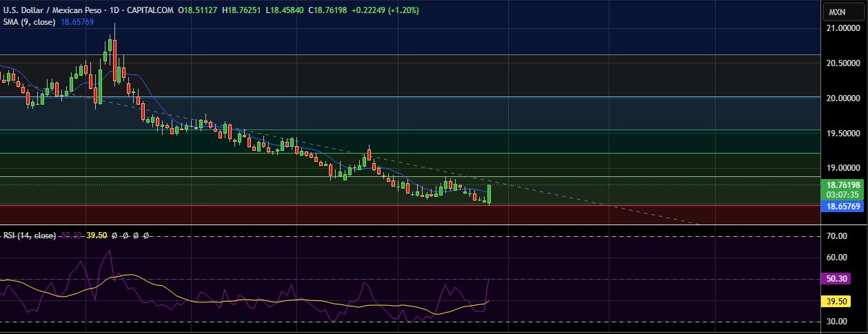
Task: Click the CAPITALCOM exchange name in legend
Action: point(150,11)
